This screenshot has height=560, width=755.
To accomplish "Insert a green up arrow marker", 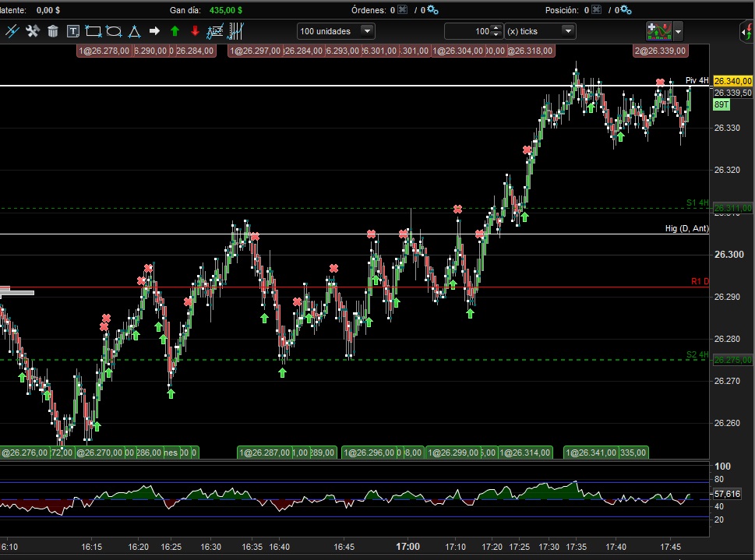I will [175, 31].
